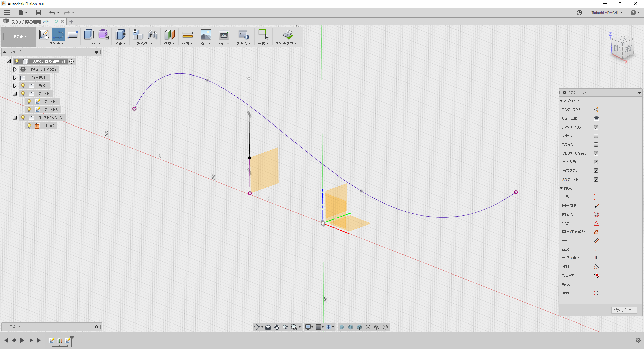Jump to timeline beginning button
This screenshot has height=349, width=644.
pyautogui.click(x=6, y=340)
